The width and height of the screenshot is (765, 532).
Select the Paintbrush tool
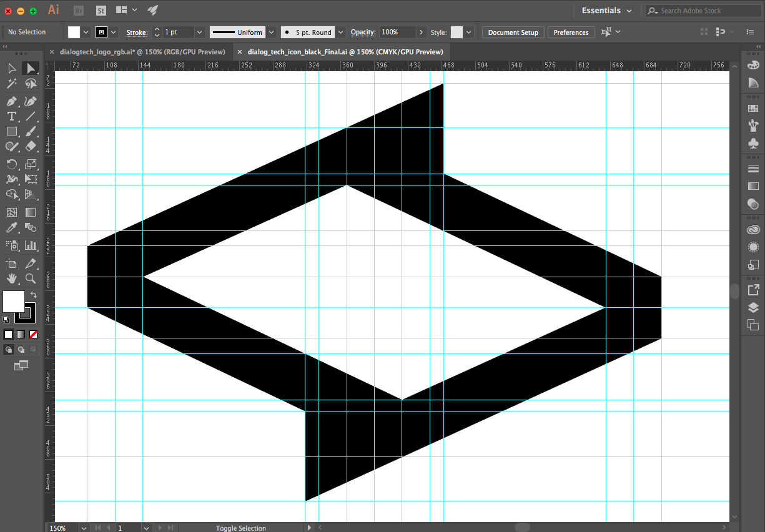click(x=30, y=131)
